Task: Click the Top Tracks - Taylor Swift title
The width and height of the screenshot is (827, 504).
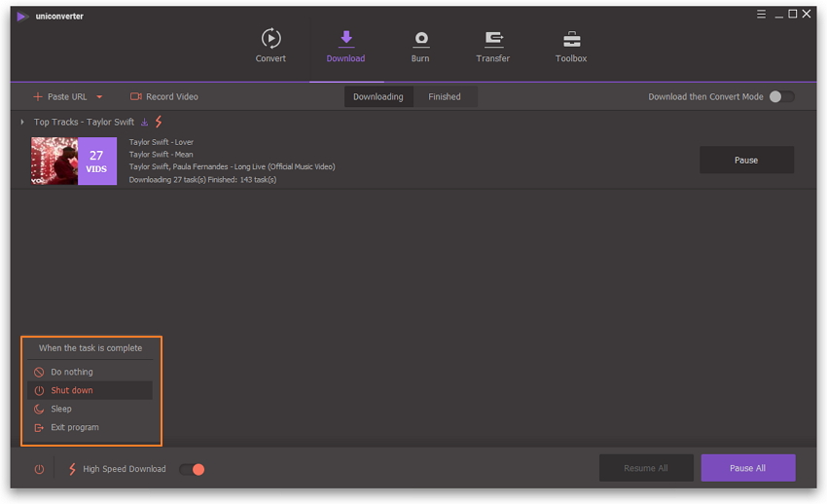Action: point(84,122)
